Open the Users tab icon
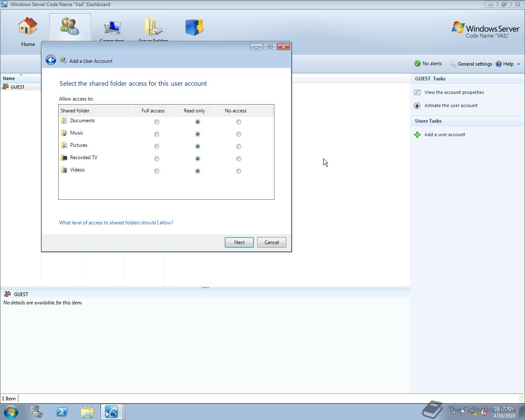Viewport: 525px width, 420px height. 70,26
